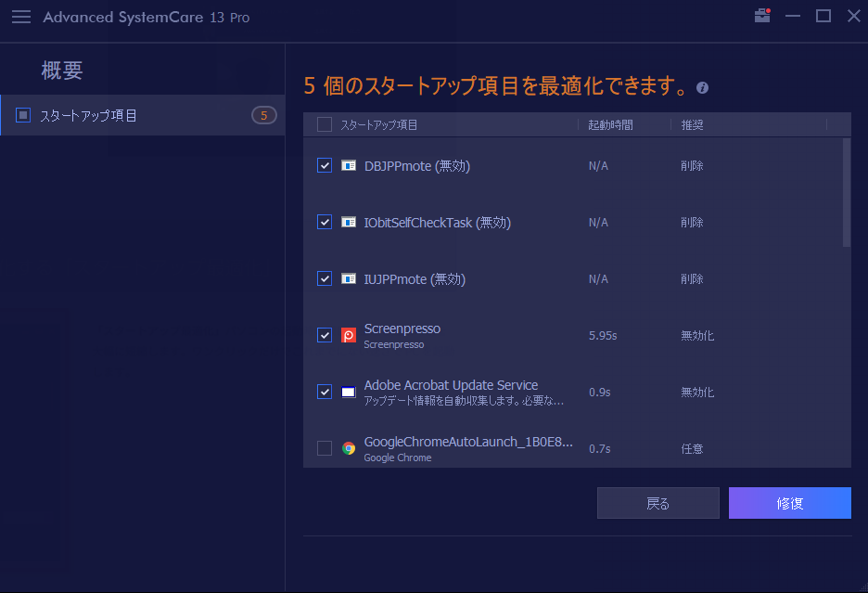The width and height of the screenshot is (868, 593).
Task: Open the toolbox icon in title bar
Action: pyautogui.click(x=762, y=16)
